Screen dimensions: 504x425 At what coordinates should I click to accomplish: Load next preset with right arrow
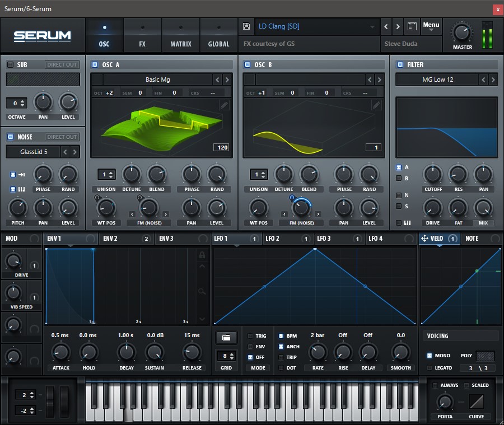pyautogui.click(x=398, y=27)
